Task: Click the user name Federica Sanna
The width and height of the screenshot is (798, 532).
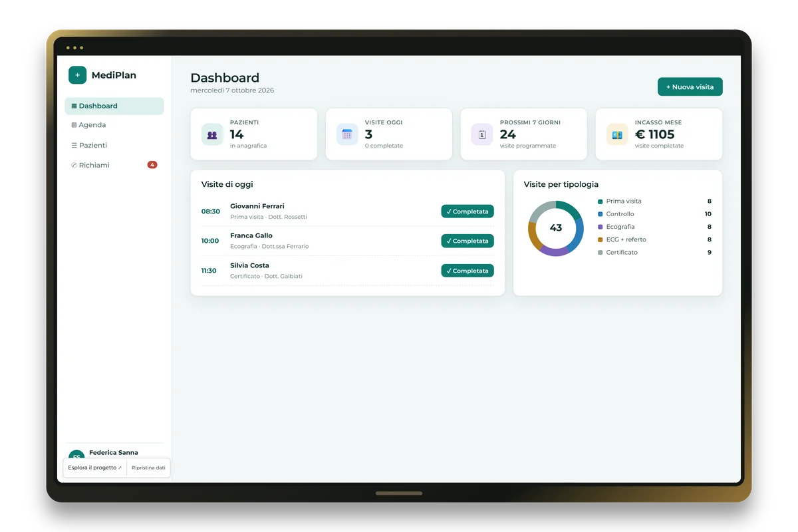Action: click(x=114, y=453)
